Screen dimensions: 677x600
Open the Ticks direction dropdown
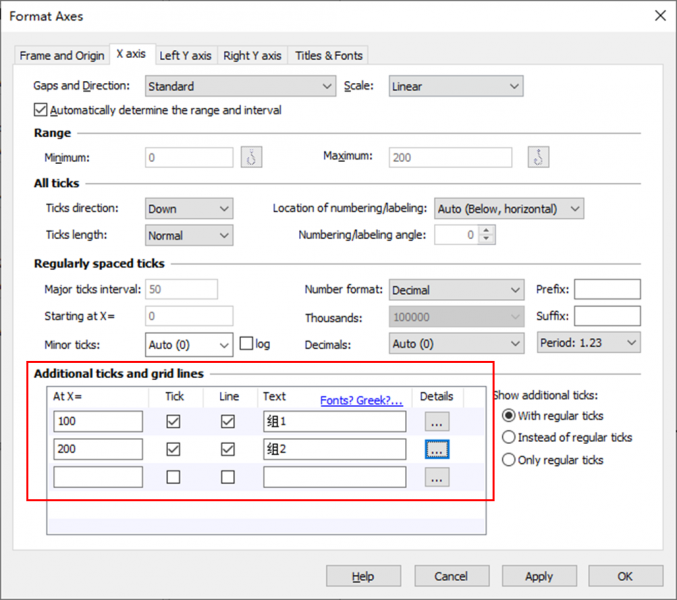pyautogui.click(x=189, y=209)
